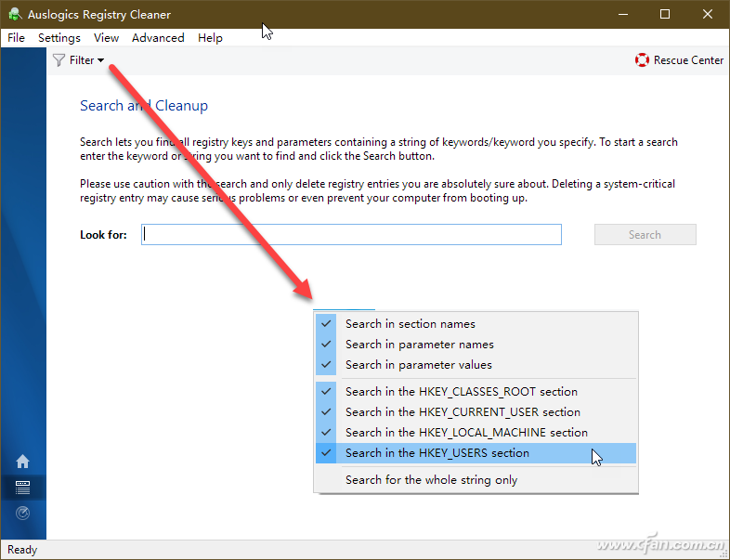Click the Auslogics app logo in title bar
Image resolution: width=730 pixels, height=560 pixels.
coord(15,14)
